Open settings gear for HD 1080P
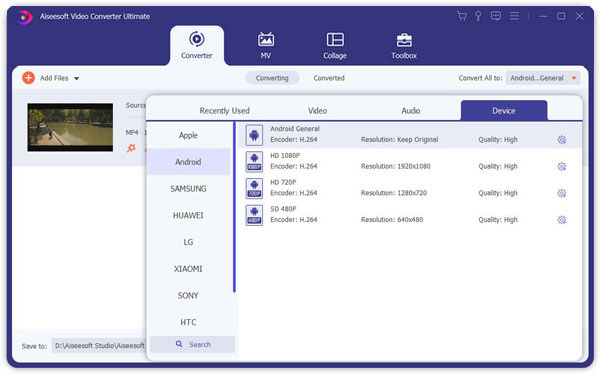The image size is (600, 374). tap(561, 167)
